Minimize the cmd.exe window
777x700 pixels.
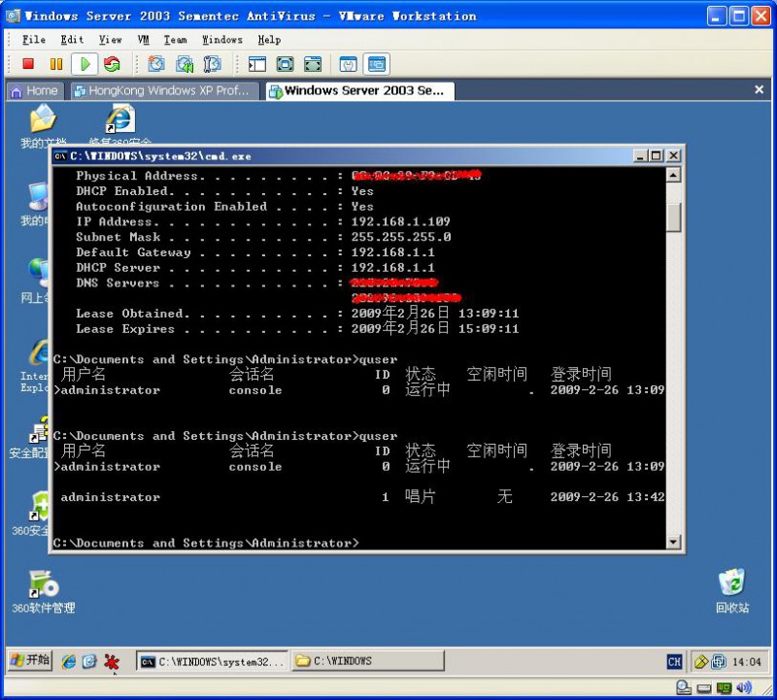point(640,156)
